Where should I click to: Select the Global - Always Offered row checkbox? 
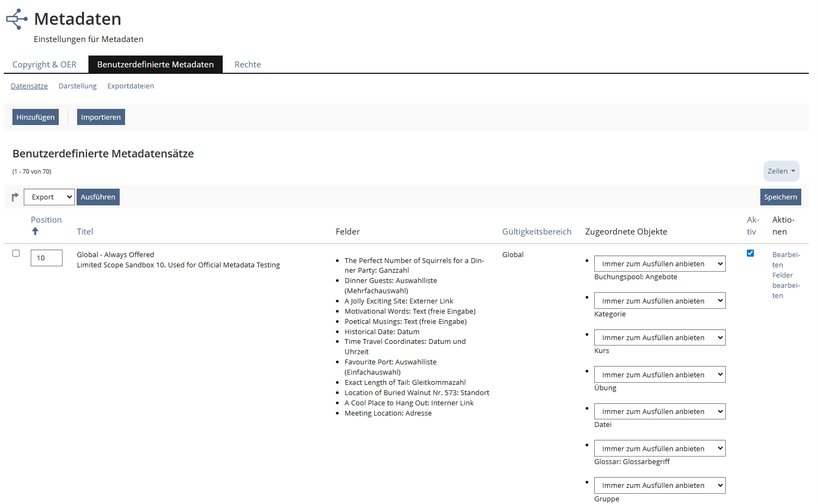click(16, 253)
